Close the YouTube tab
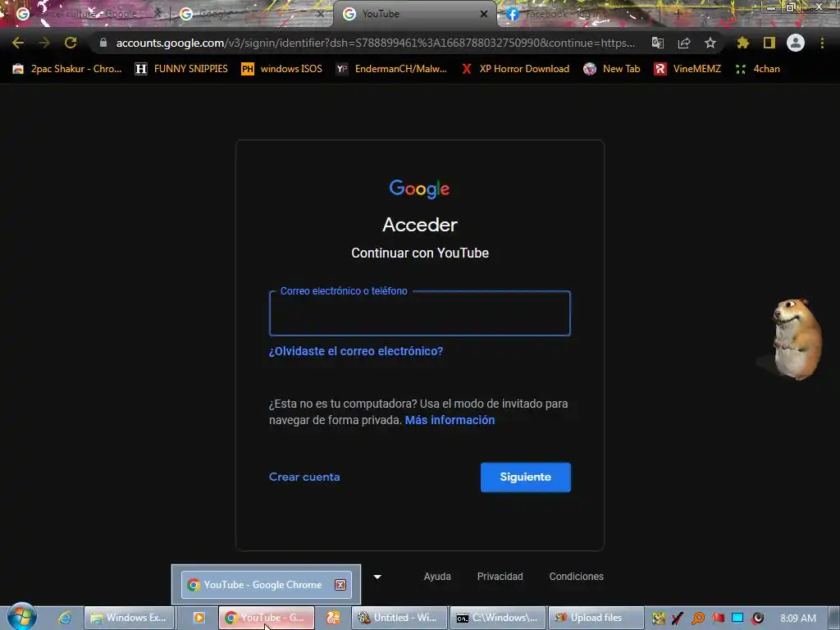This screenshot has height=630, width=840. pos(484,14)
